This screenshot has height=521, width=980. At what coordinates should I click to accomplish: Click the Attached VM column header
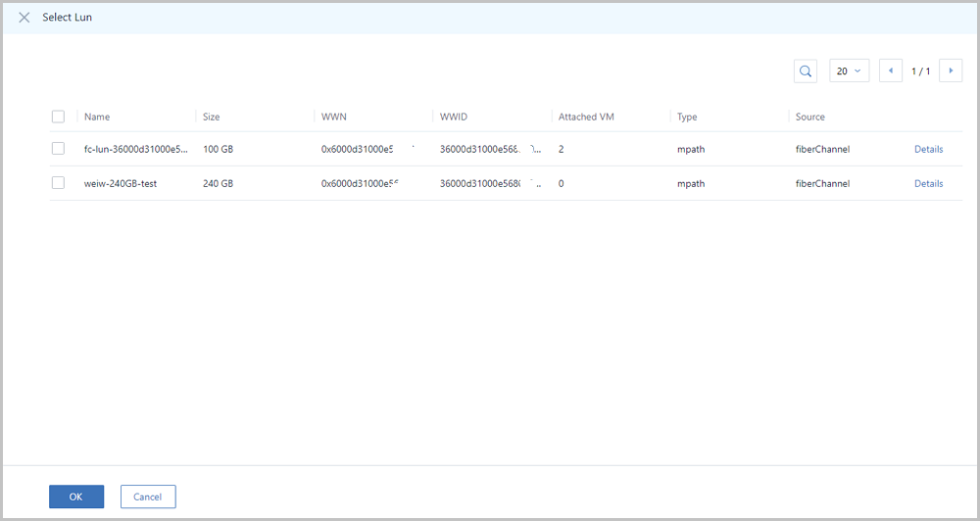pyautogui.click(x=586, y=117)
